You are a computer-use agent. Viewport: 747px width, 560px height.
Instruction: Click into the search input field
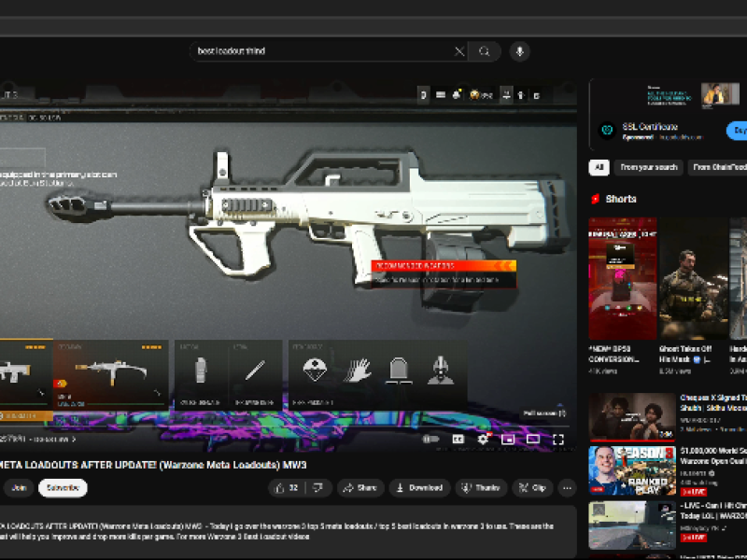tap(321, 51)
